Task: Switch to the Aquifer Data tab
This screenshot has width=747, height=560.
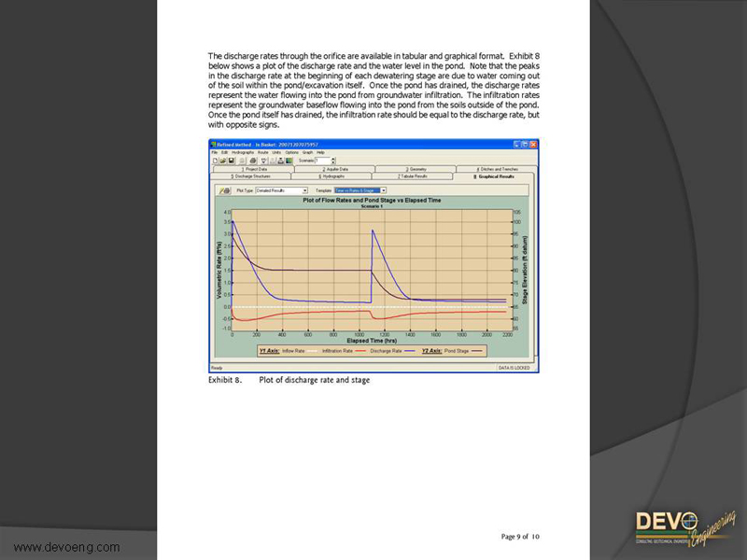Action: (x=335, y=168)
